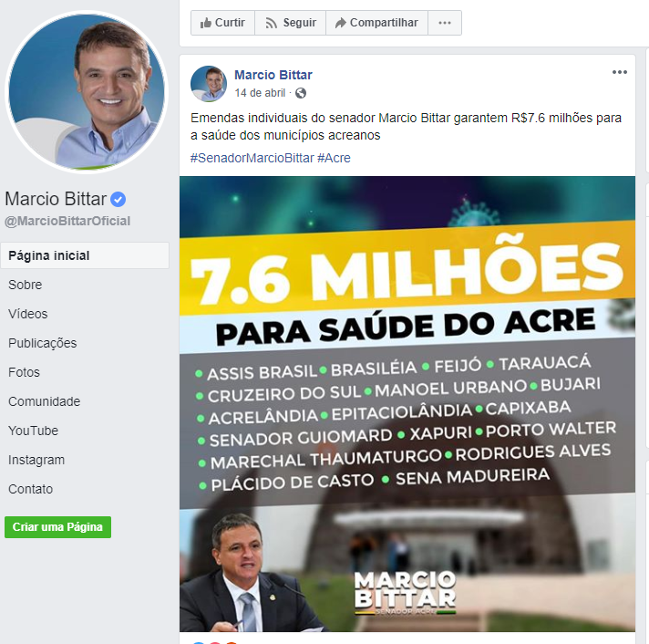Viewport: 649px width, 644px height.
Task: Click the Curtir thumbs-up button
Action: (x=222, y=23)
